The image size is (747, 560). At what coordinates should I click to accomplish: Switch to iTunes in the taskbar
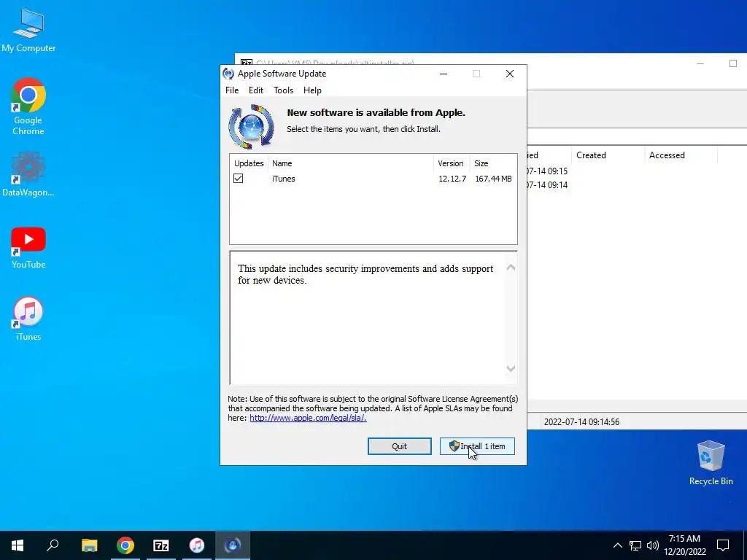click(x=197, y=545)
